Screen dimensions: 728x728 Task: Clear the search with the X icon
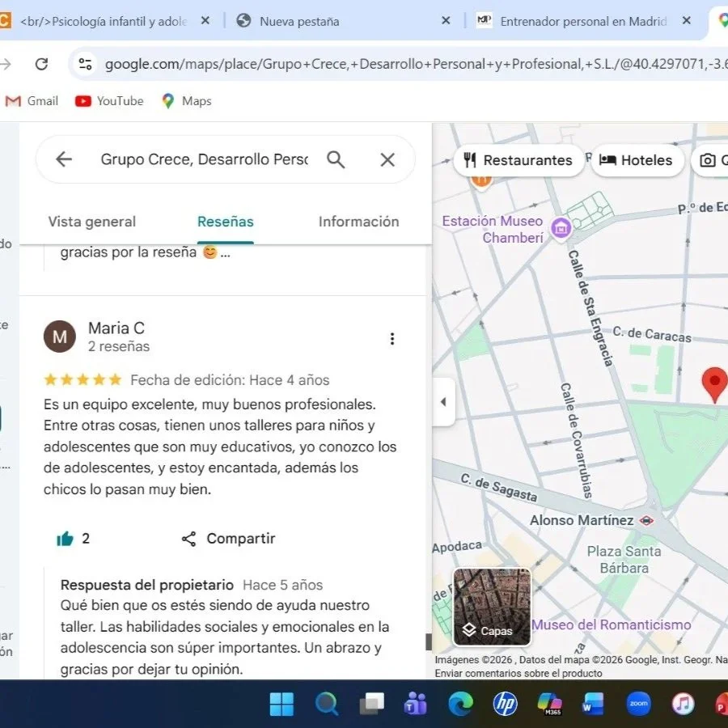point(387,159)
